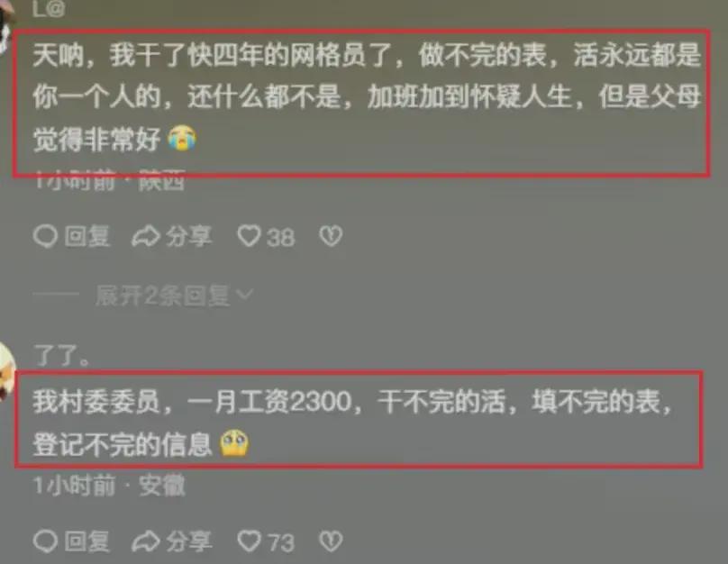Expand the 2 hidden replies
Screen dimensions: 728x564
(162, 296)
